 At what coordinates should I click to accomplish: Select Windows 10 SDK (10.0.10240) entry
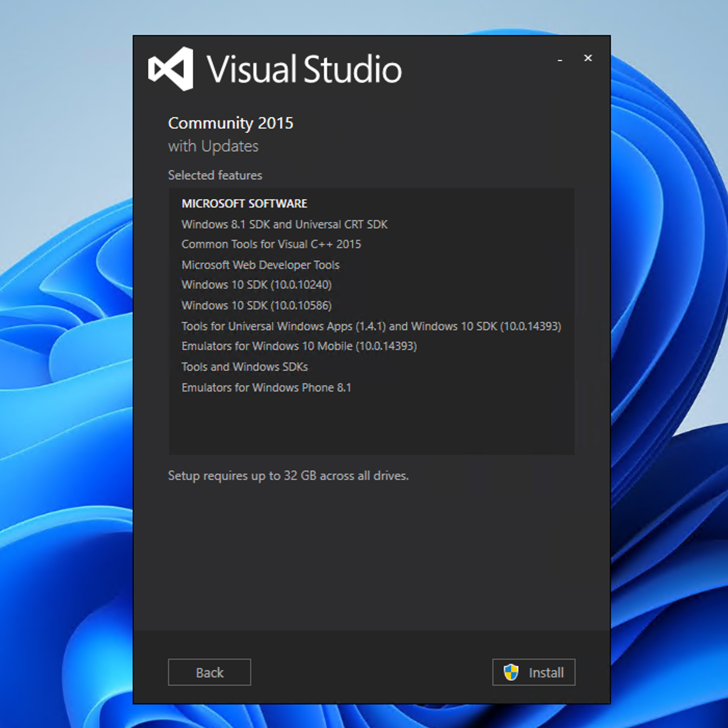tap(256, 285)
